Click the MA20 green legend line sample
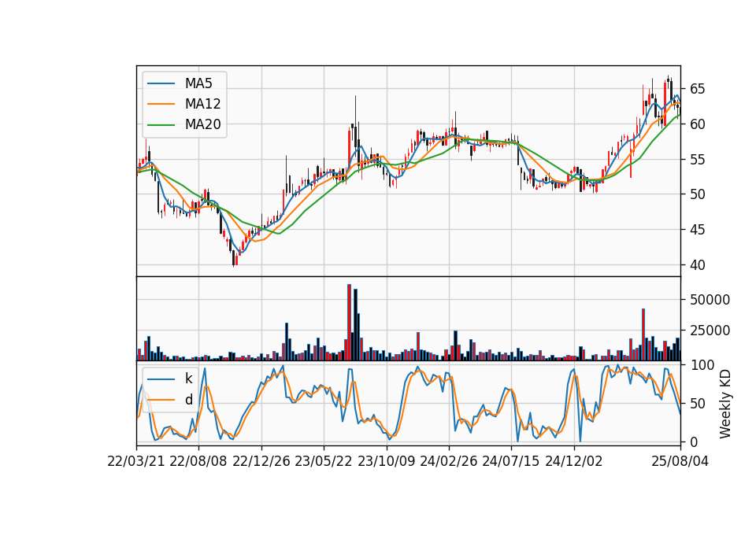Image resolution: width=756 pixels, height=543 pixels. point(161,125)
